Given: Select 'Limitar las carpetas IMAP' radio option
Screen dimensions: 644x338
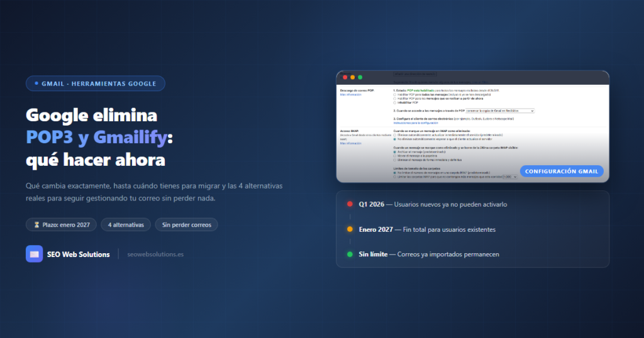Looking at the screenshot, I should point(395,177).
